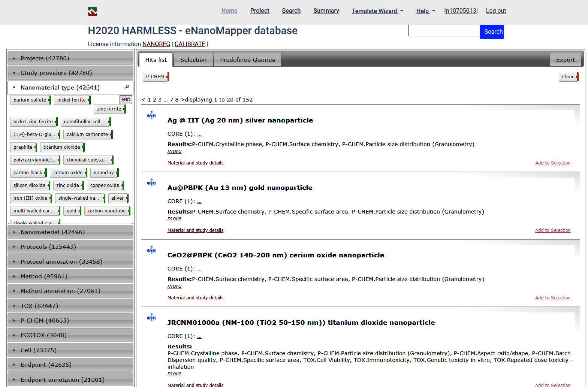Select the nanoclay tag
Viewport: 588px width, 387px height.
coord(105,173)
